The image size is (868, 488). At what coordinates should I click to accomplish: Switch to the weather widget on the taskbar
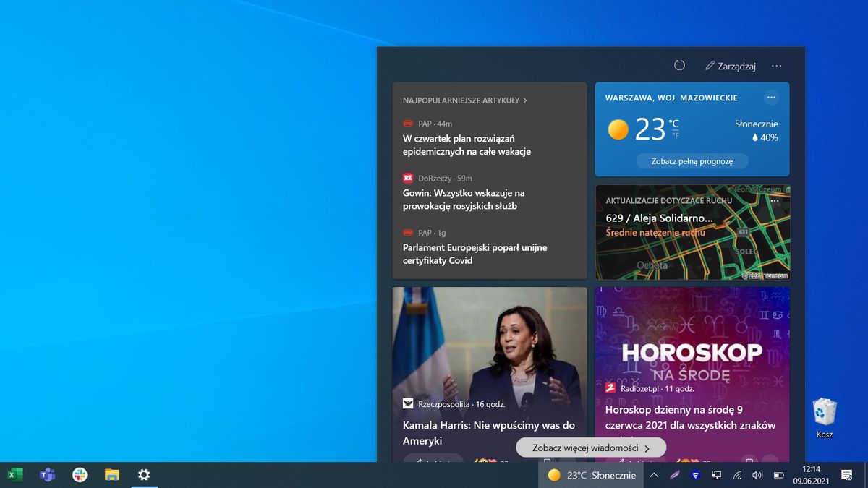(x=592, y=475)
